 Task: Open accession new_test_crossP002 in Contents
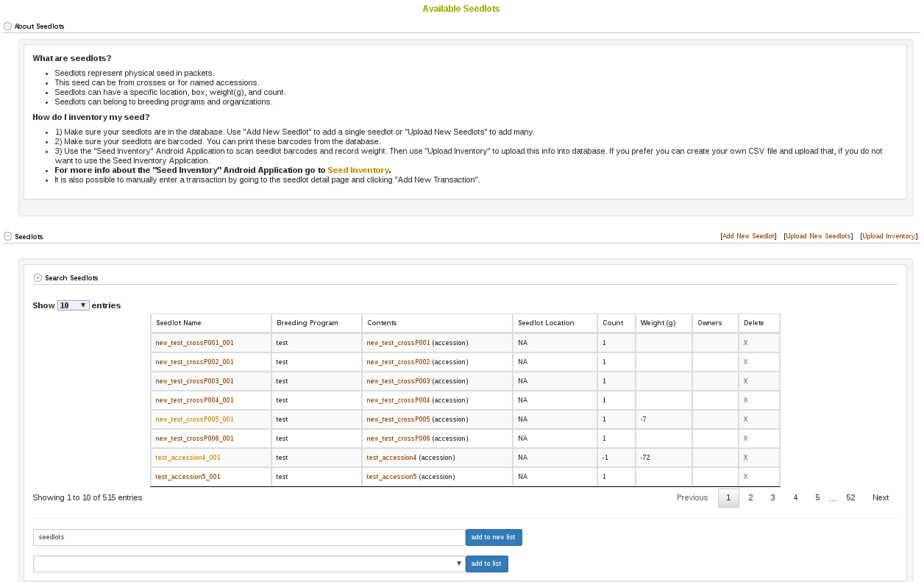point(398,362)
